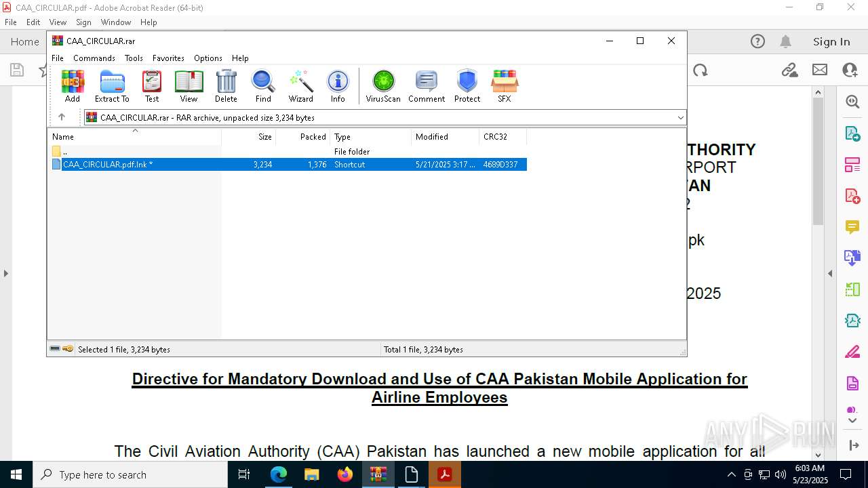Open Windows Start menu

[16, 474]
